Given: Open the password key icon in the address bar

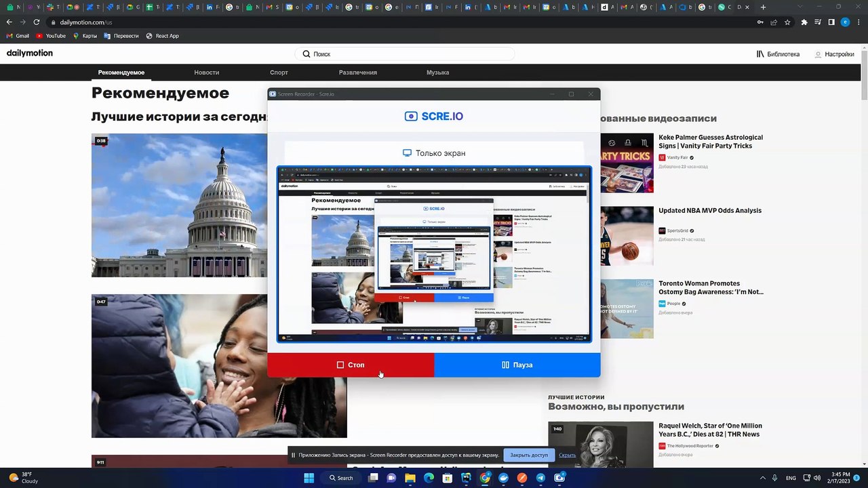Looking at the screenshot, I should [760, 22].
